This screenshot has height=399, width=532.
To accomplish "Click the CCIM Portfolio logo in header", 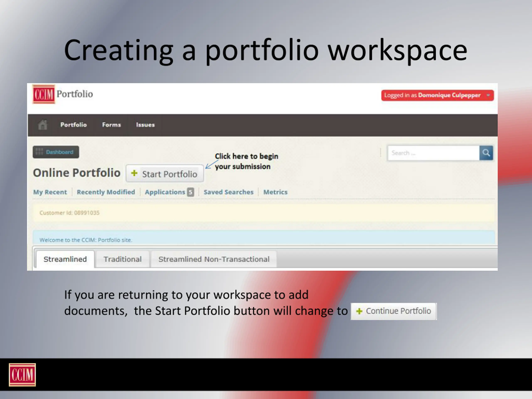I will [x=63, y=94].
